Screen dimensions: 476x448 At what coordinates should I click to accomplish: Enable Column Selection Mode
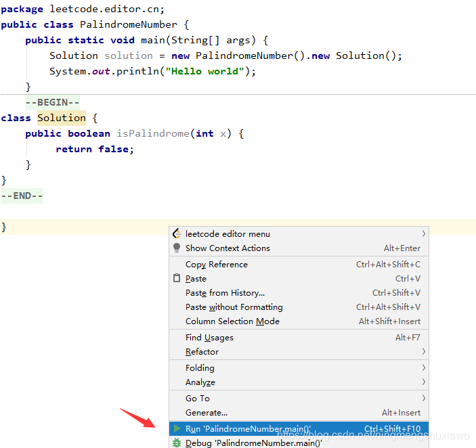(232, 321)
